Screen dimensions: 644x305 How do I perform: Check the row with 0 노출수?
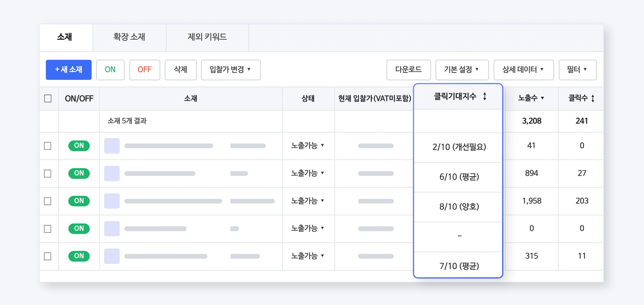(48, 228)
